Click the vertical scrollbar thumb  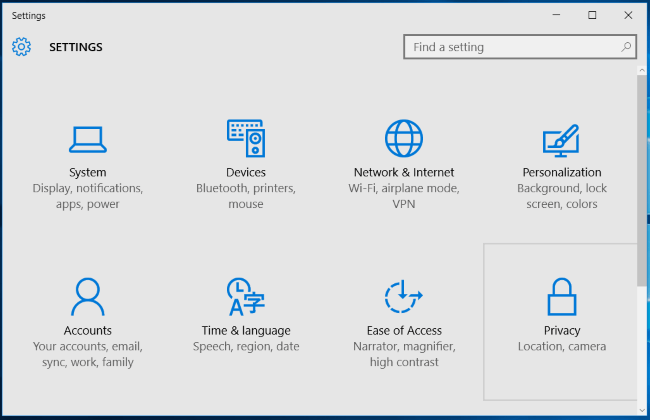642,180
